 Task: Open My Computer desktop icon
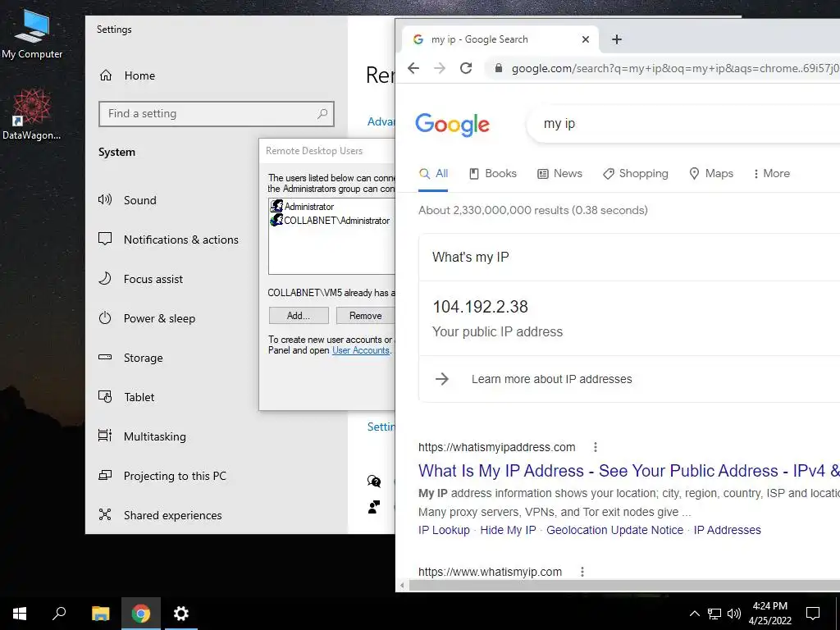(x=32, y=34)
